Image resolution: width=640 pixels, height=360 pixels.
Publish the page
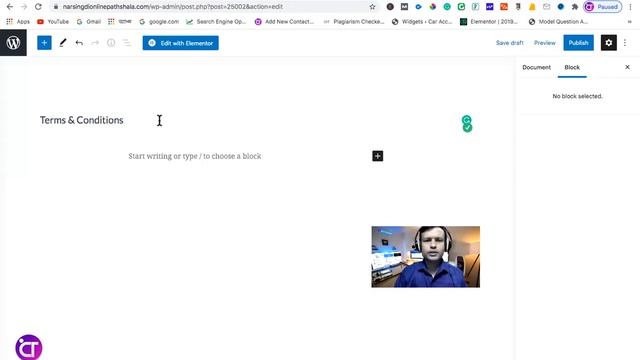point(578,43)
